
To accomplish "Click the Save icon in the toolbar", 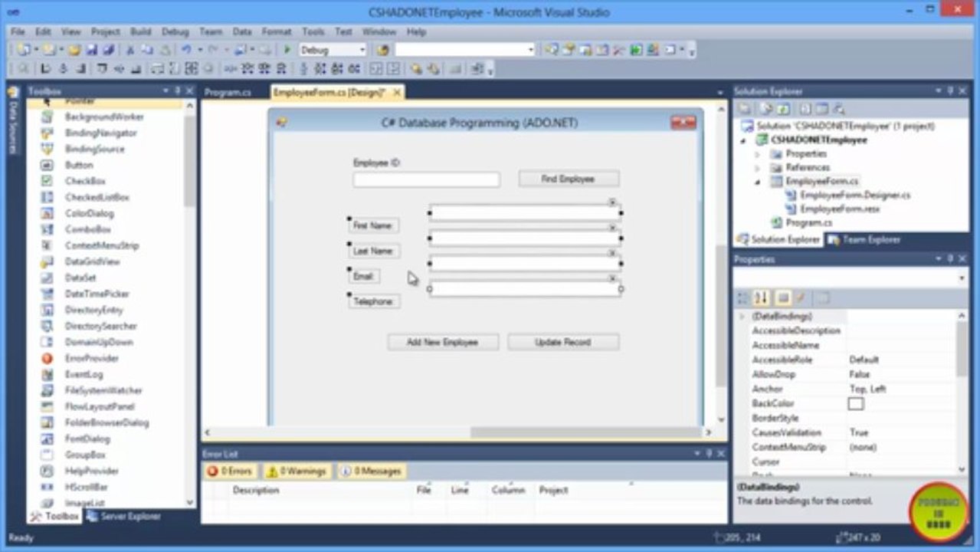I will click(91, 50).
